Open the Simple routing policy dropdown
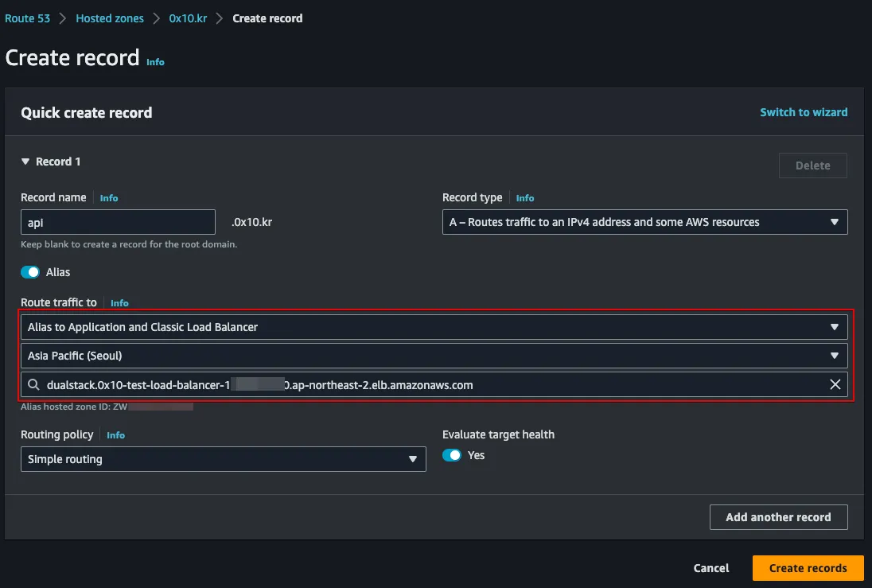 223,459
